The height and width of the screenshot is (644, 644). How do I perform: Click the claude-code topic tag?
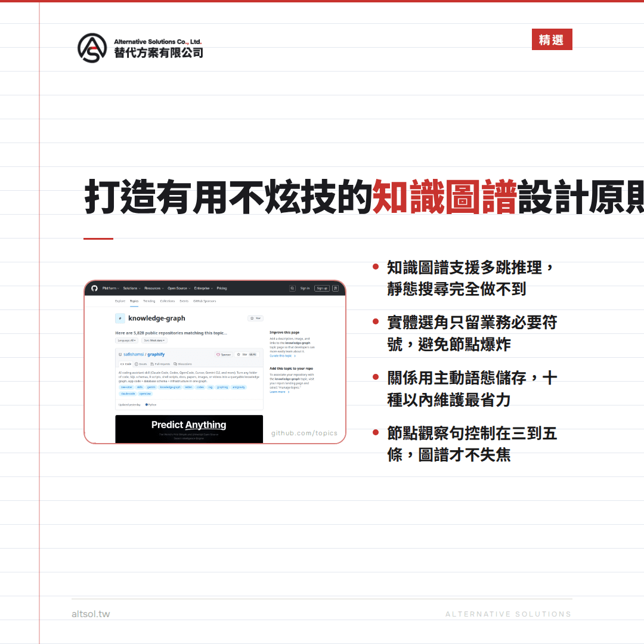pos(128,394)
